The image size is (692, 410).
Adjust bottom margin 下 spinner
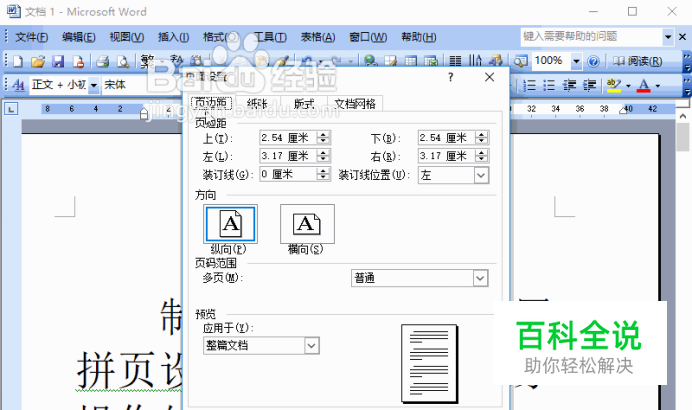click(x=482, y=138)
